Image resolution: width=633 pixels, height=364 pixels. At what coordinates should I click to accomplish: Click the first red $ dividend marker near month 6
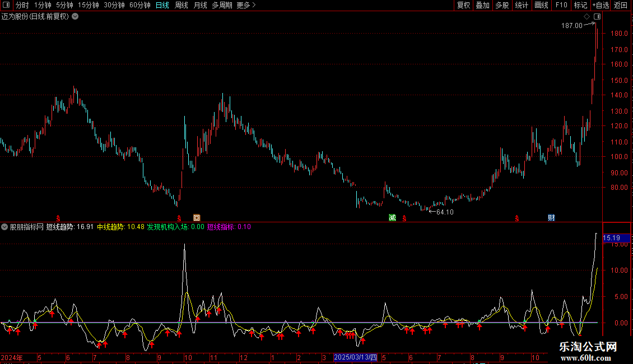(x=58, y=218)
